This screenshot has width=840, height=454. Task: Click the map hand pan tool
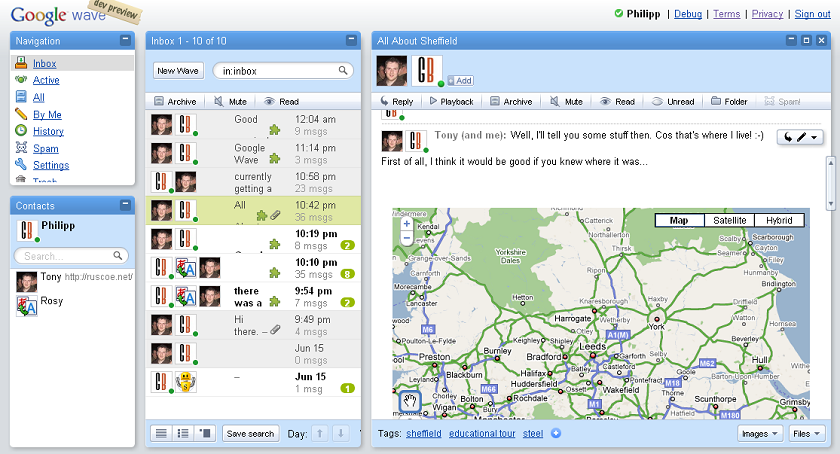410,400
